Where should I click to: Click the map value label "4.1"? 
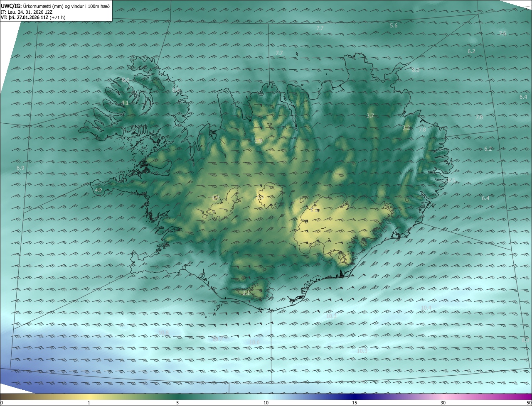(x=125, y=103)
